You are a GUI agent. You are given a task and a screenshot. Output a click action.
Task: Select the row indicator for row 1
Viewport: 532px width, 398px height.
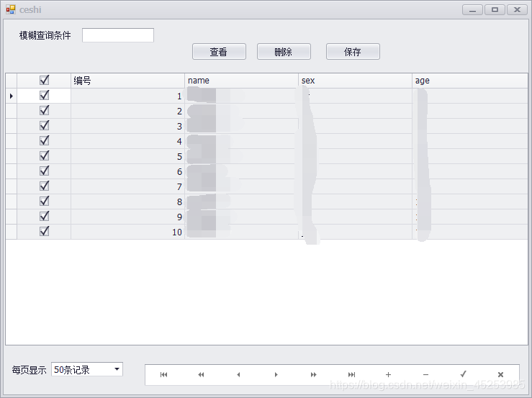click(12, 96)
